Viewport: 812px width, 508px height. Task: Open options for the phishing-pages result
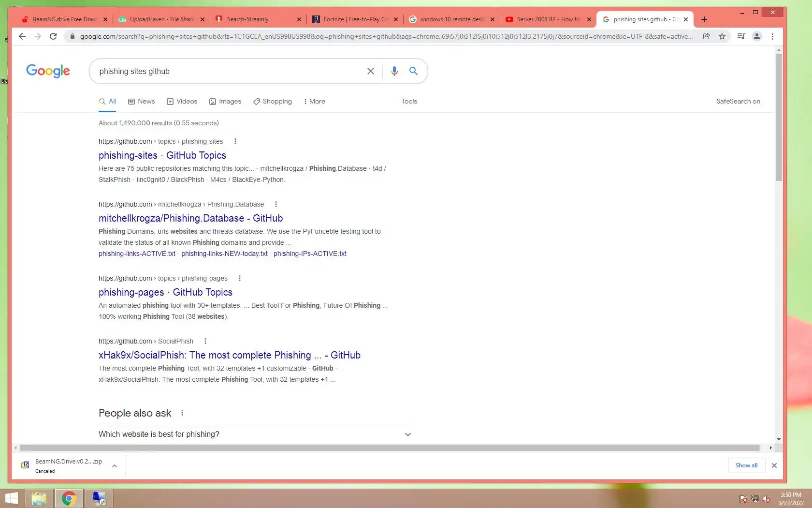(x=240, y=278)
